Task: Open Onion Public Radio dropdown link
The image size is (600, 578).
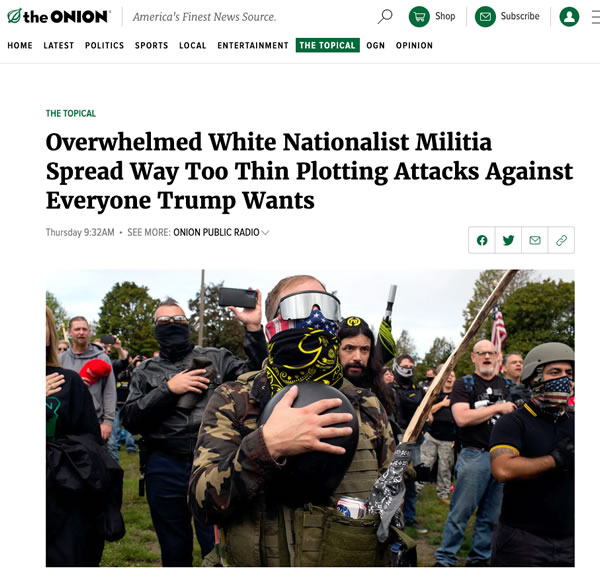Action: (216, 233)
